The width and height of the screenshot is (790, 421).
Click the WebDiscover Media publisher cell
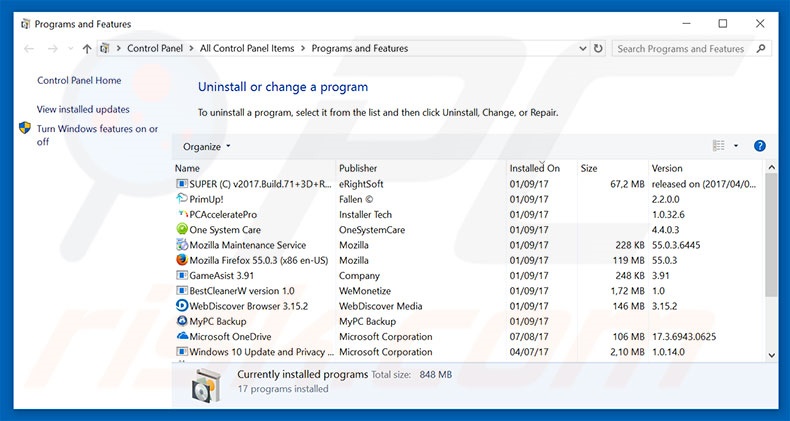(381, 306)
